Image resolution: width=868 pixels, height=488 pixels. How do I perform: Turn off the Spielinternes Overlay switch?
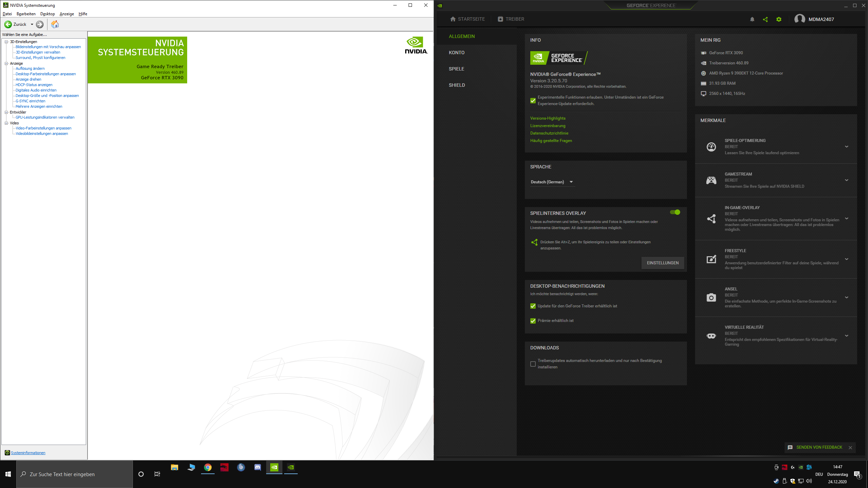[675, 212]
